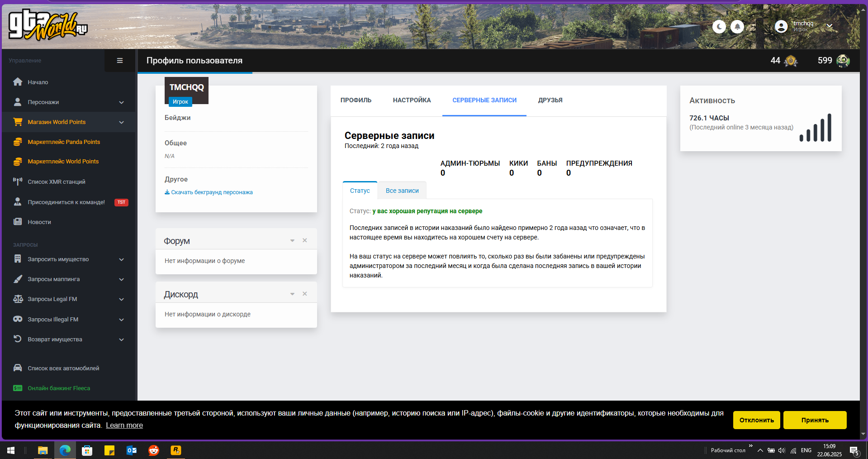Open Новости menu item text
Screen dimensions: 868x459
click(39, 222)
